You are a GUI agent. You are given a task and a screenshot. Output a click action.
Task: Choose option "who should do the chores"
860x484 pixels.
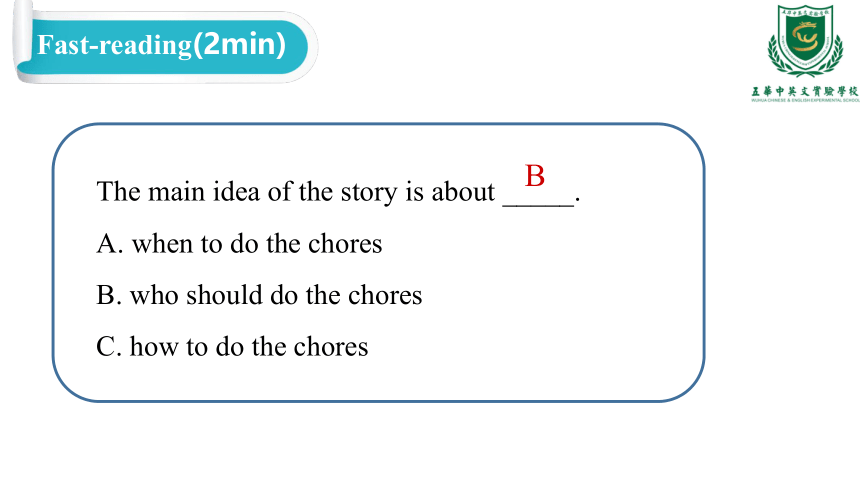276,295
